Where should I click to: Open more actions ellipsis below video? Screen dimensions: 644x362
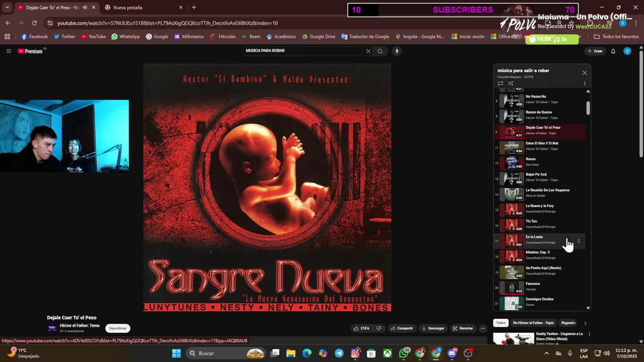coord(482,328)
